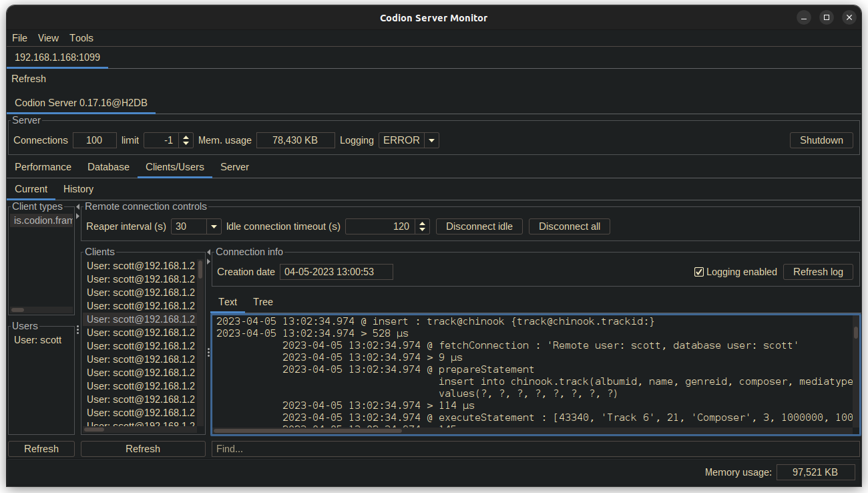Click the Shutdown button
Screen dimensions: 868x493
pyautogui.click(x=821, y=140)
